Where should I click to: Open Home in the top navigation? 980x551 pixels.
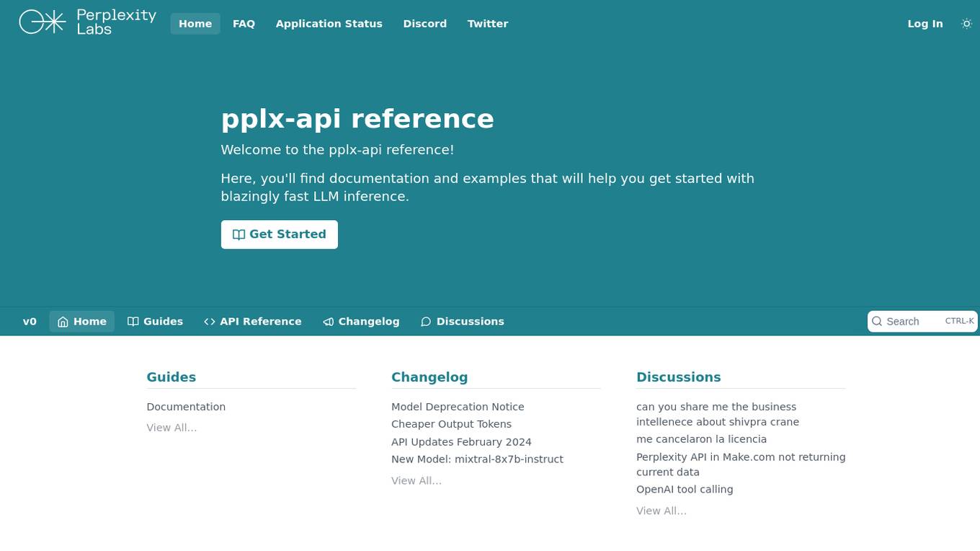195,24
